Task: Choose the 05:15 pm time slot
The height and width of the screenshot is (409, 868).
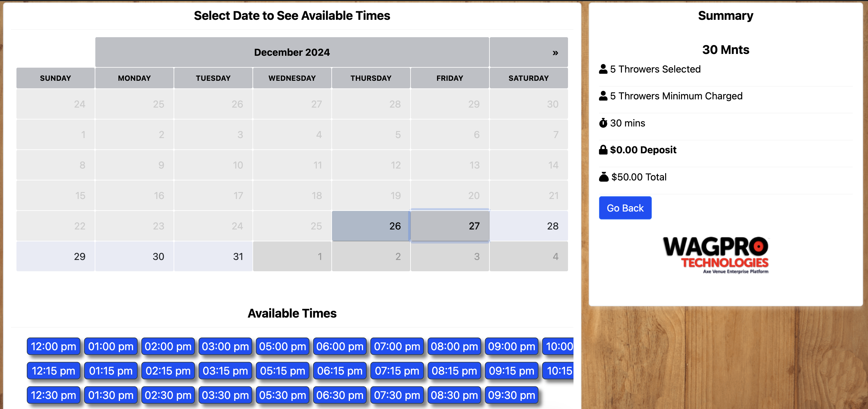Action: pyautogui.click(x=282, y=371)
